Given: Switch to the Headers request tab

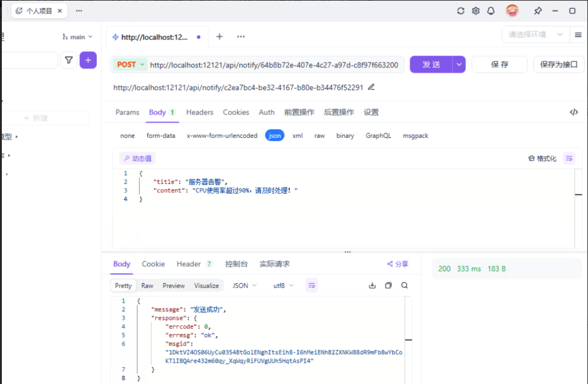Looking at the screenshot, I should coord(199,112).
